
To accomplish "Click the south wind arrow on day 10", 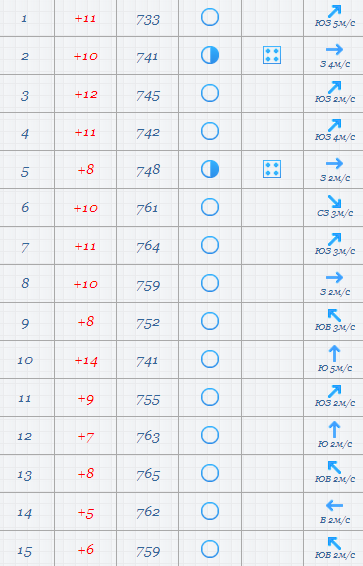I will 334,353.
